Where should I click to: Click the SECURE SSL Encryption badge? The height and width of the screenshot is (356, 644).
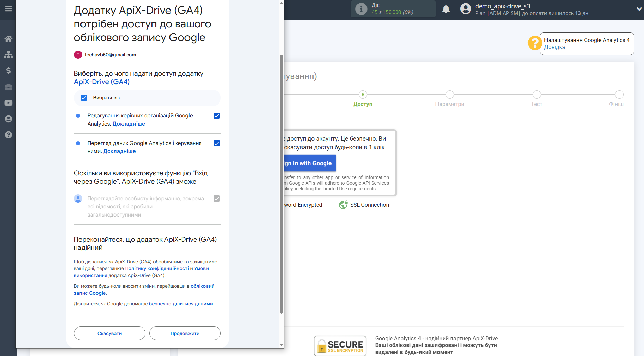(x=340, y=345)
